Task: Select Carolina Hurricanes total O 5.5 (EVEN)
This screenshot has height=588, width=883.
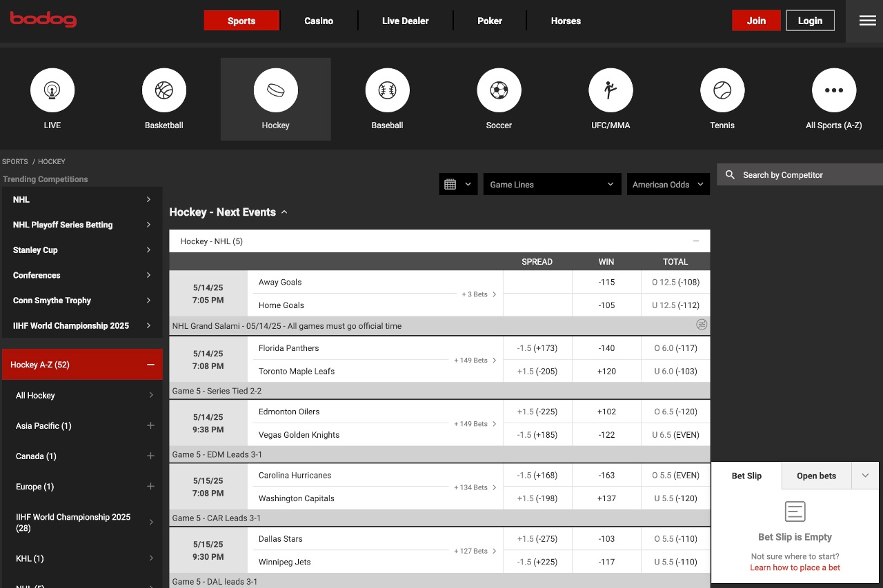Action: point(675,475)
